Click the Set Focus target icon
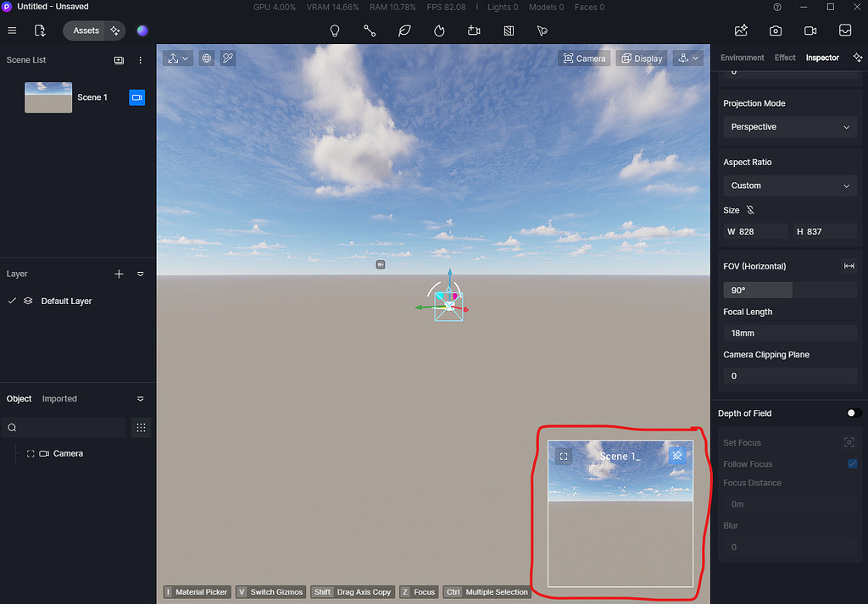The width and height of the screenshot is (868, 604). 849,442
